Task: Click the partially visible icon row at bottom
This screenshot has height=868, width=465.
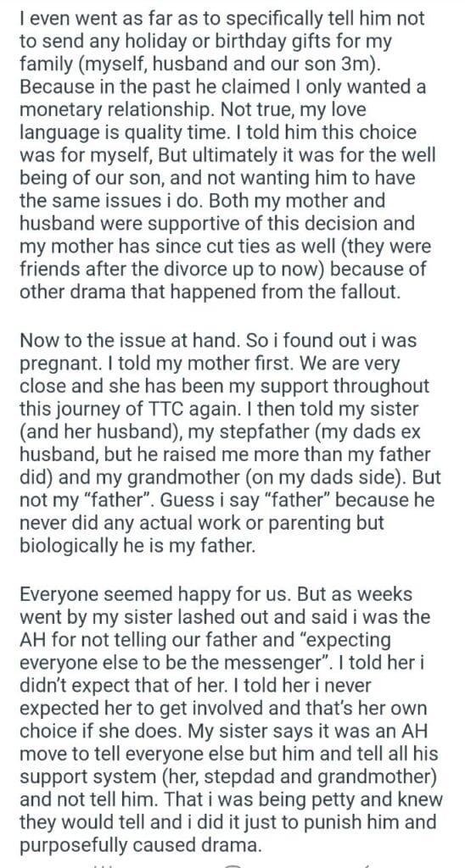Action: (x=232, y=864)
